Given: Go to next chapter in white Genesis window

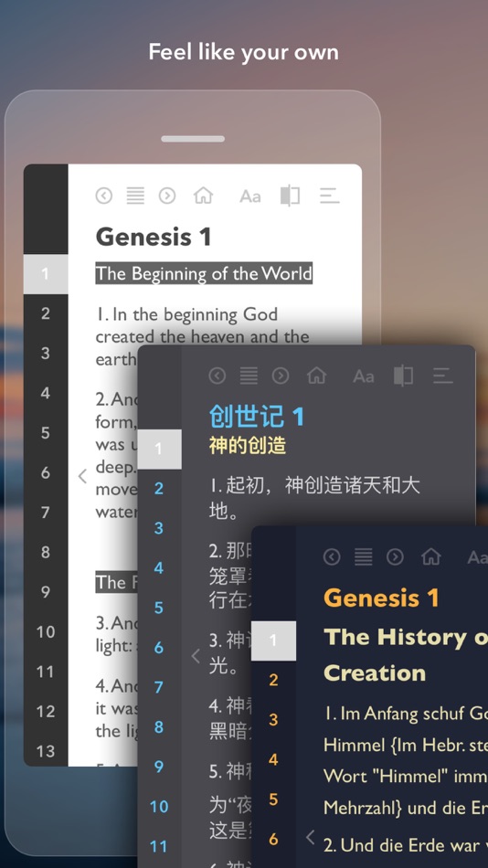Looking at the screenshot, I should pos(166,196).
